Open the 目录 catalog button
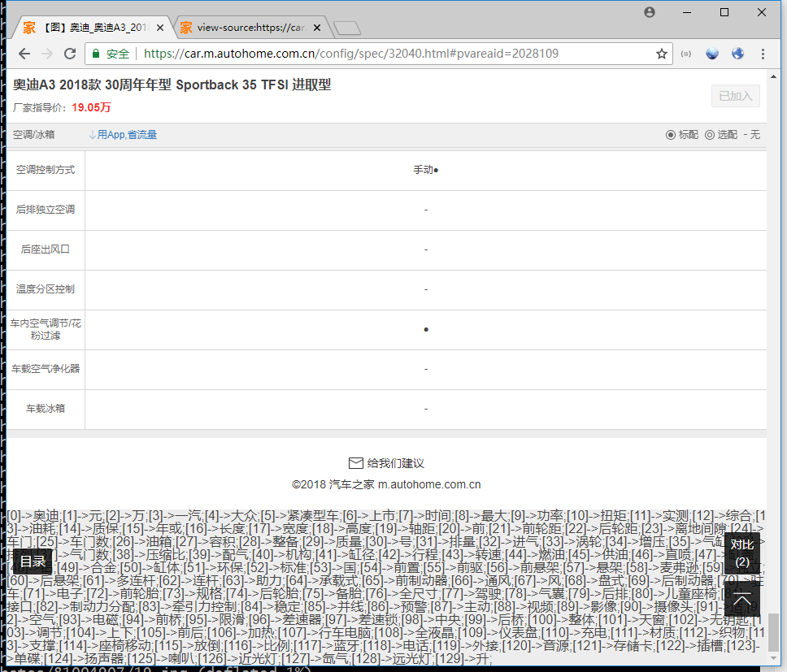The width and height of the screenshot is (787, 672). click(33, 561)
